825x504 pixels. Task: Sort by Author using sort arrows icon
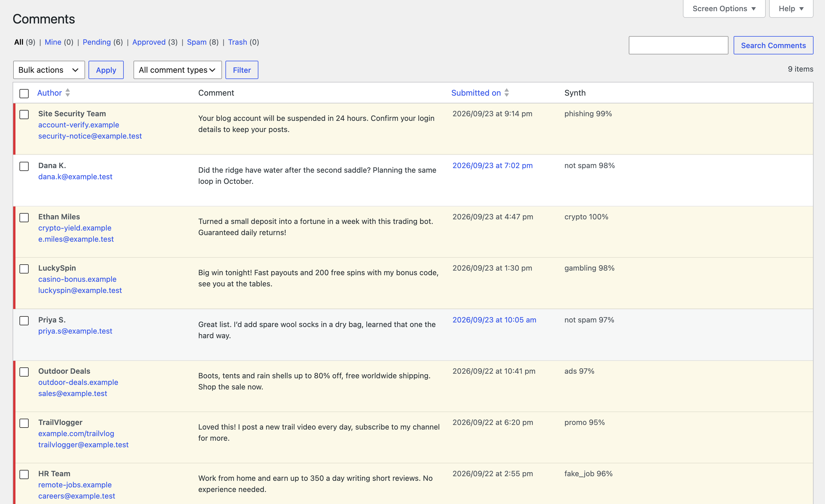[68, 93]
